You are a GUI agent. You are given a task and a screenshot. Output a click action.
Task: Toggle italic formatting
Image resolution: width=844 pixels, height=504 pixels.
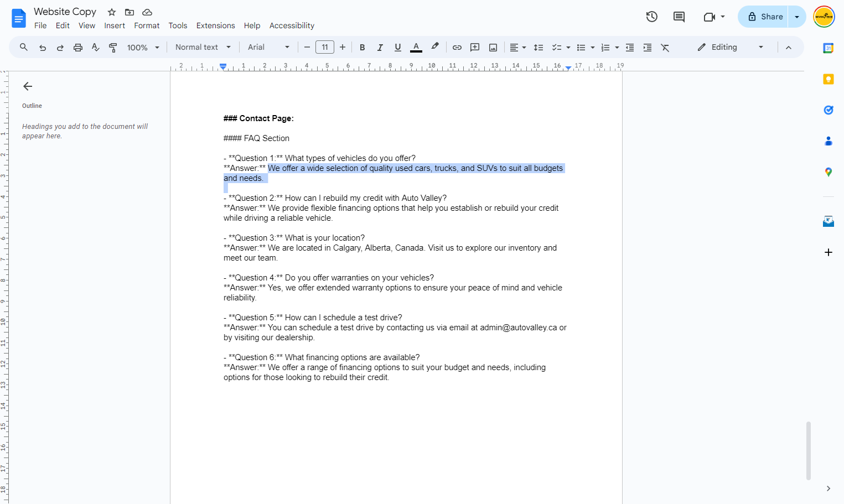tap(380, 48)
